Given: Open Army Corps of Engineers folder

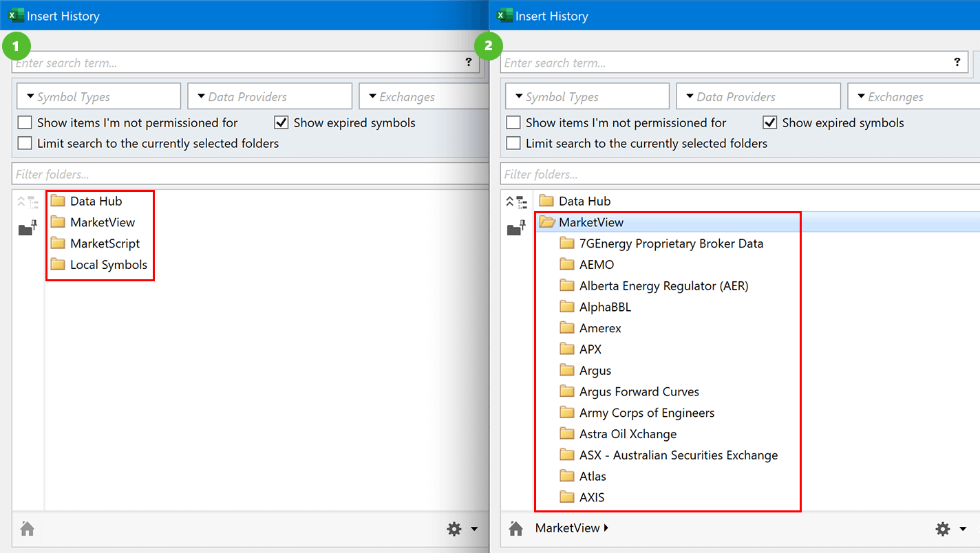Looking at the screenshot, I should pos(637,413).
